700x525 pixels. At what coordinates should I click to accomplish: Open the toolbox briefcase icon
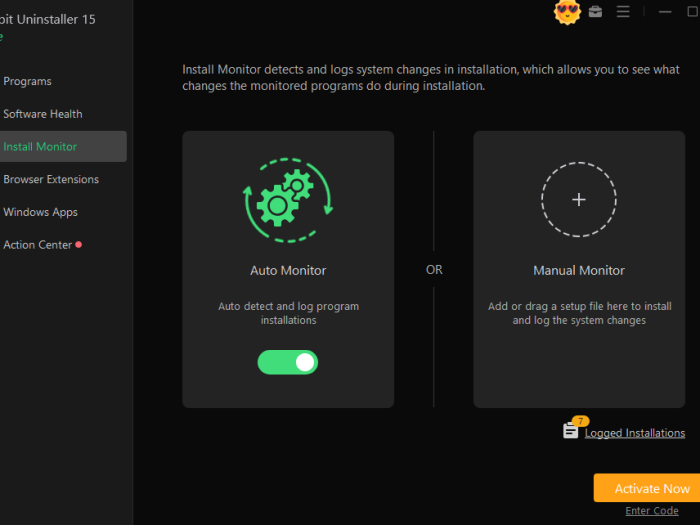pos(596,12)
